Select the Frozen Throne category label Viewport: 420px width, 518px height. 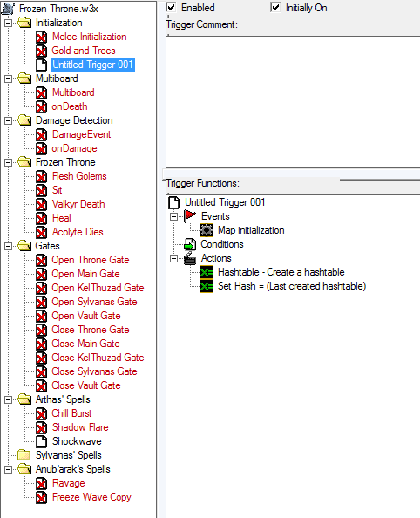[65, 162]
